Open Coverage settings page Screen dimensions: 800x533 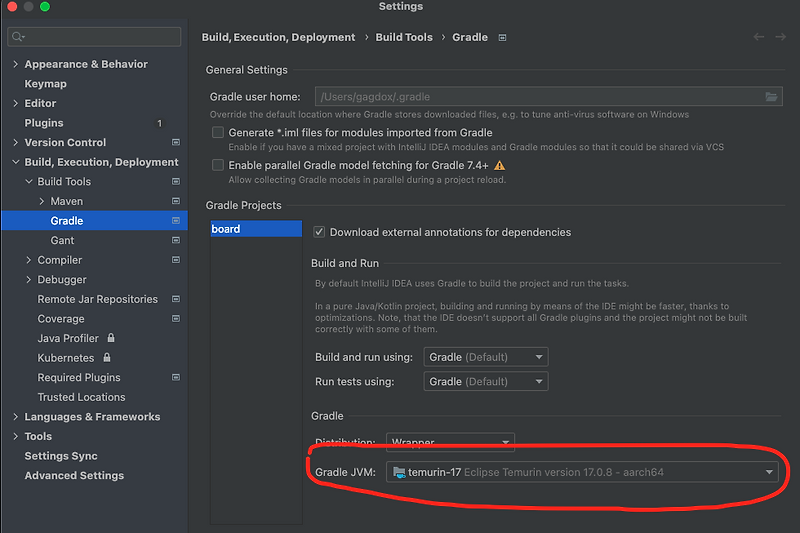pyautogui.click(x=61, y=319)
